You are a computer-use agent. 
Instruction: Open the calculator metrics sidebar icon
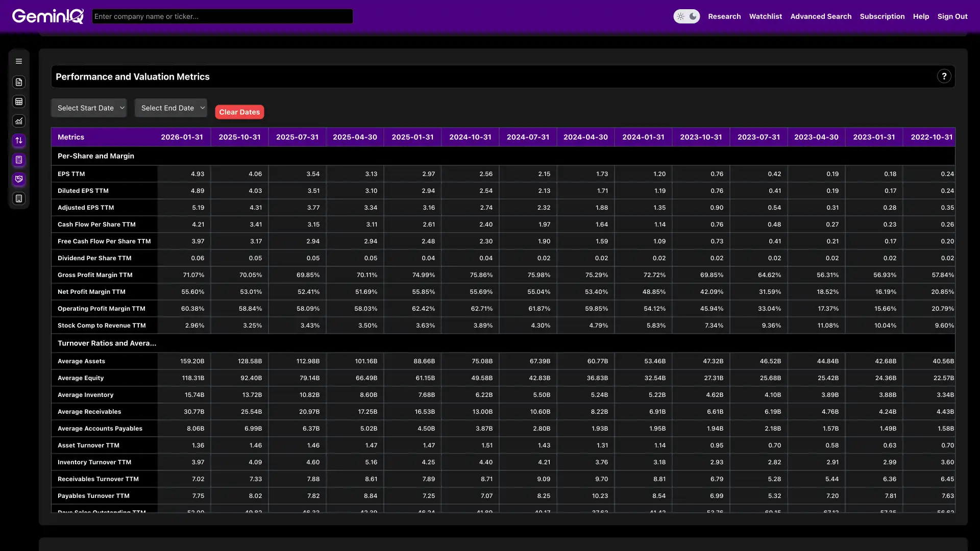tap(19, 160)
